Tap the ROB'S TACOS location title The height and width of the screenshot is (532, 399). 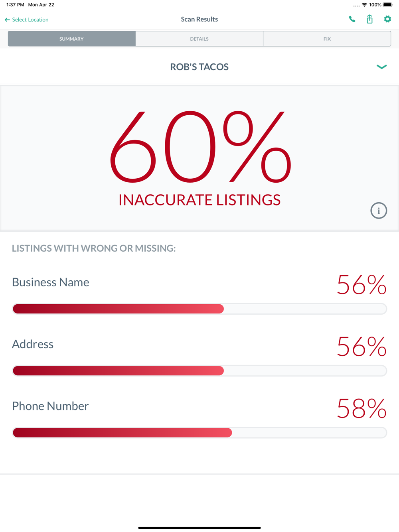199,67
